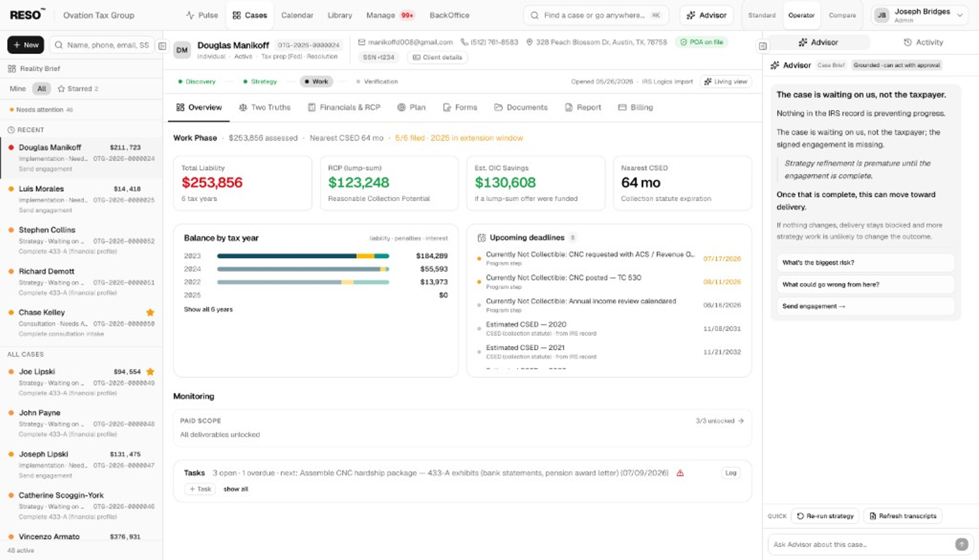Open BackOffice in top navigation
979x560 pixels.
pos(449,15)
